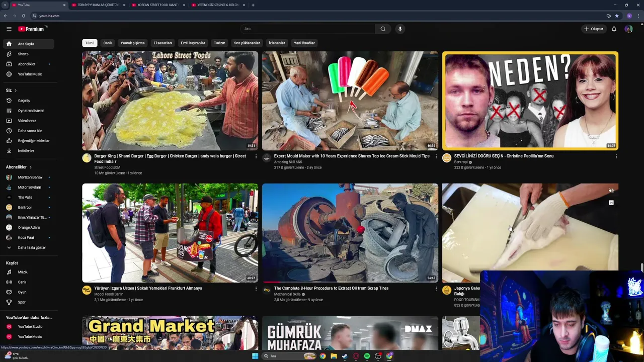Start voice search with the microphone
The height and width of the screenshot is (362, 644).
400,29
